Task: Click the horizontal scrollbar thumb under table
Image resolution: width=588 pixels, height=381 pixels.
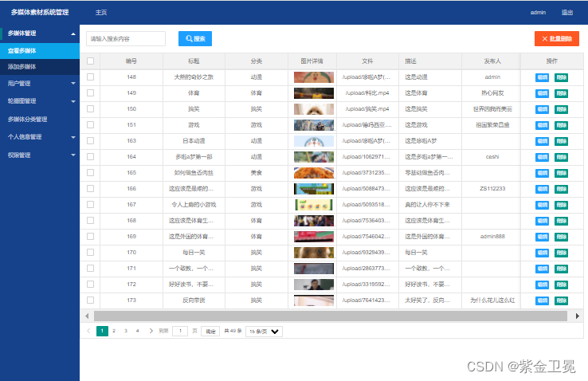Action: click(x=331, y=316)
